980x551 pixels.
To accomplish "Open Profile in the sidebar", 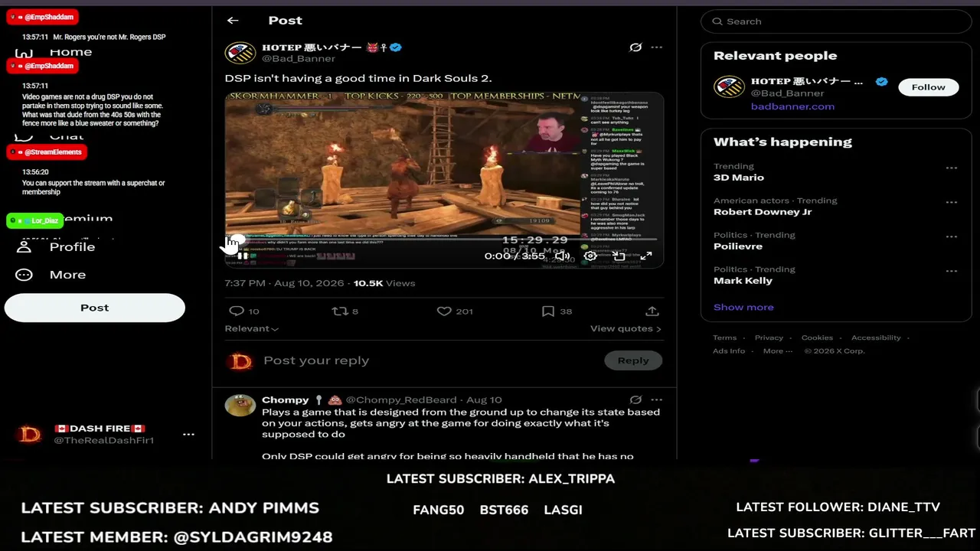I will click(x=72, y=247).
